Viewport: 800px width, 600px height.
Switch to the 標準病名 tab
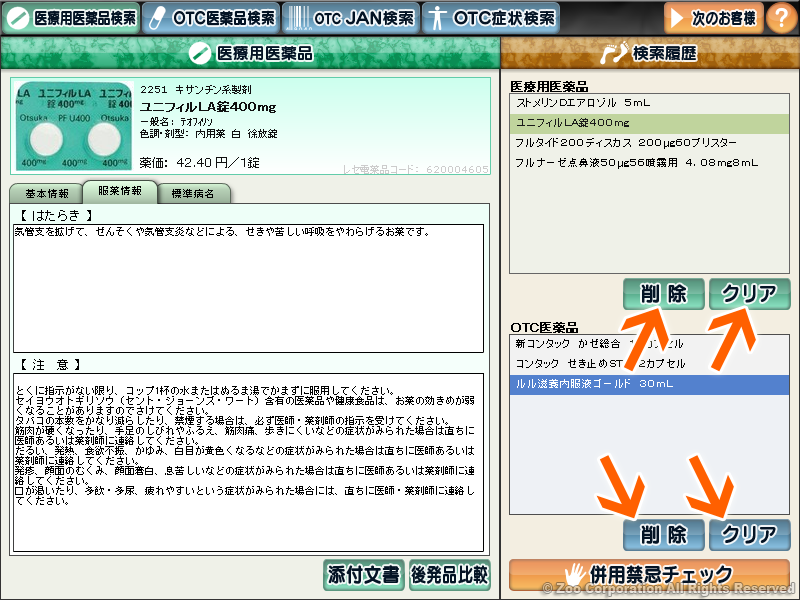[x=193, y=193]
